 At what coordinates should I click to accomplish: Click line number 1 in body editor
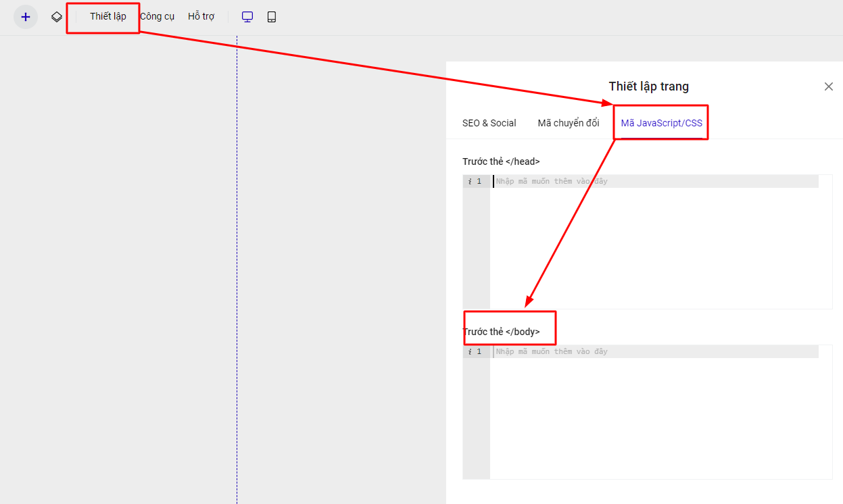(479, 351)
